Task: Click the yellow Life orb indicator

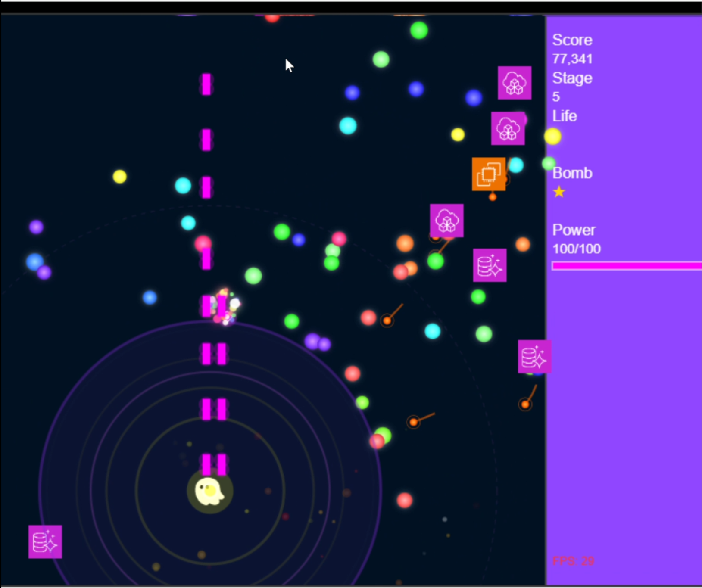Action: click(553, 137)
